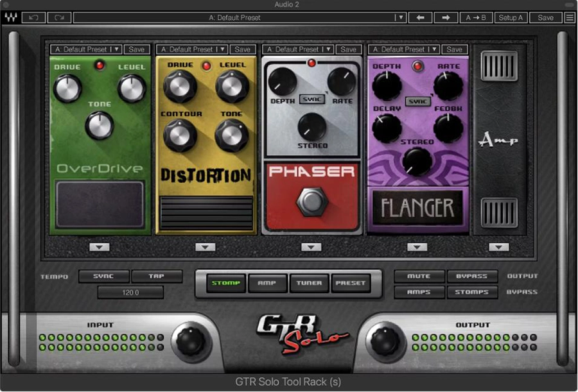Bypass the output with top Bypass button

pyautogui.click(x=472, y=277)
